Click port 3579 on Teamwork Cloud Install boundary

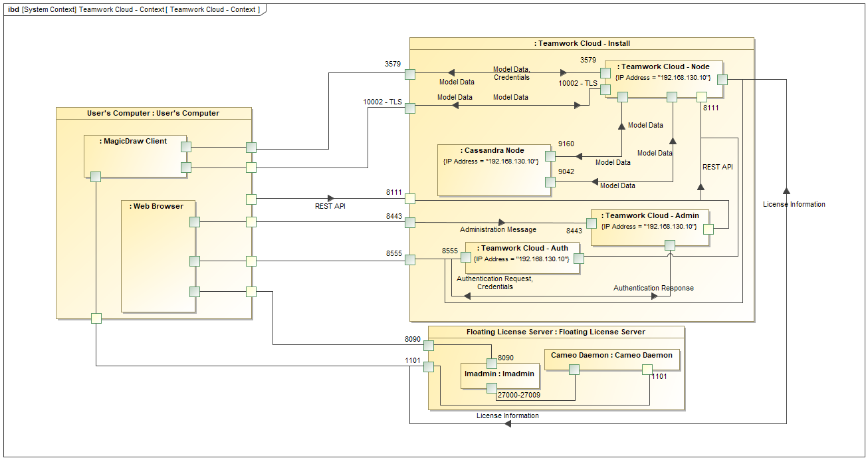coord(410,74)
